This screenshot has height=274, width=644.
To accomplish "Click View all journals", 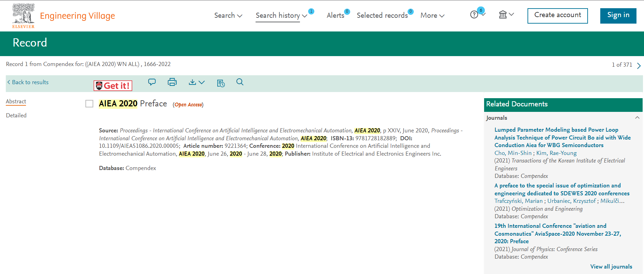I will [x=611, y=266].
